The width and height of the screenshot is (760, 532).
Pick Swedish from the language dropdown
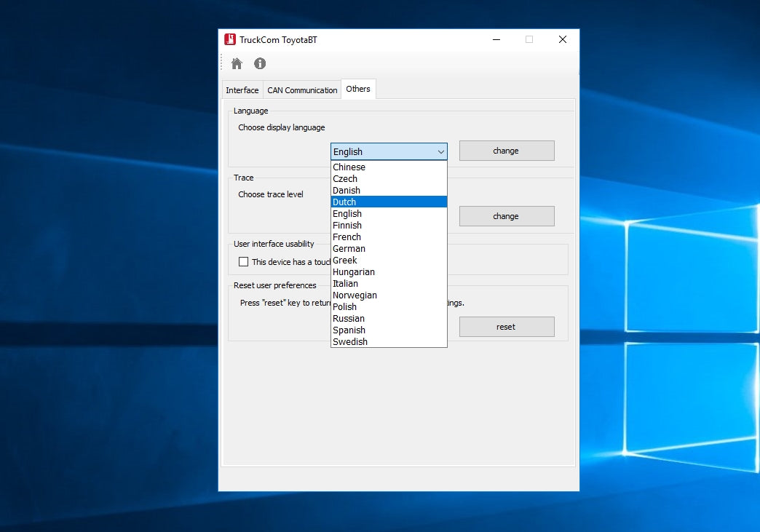tap(389, 342)
